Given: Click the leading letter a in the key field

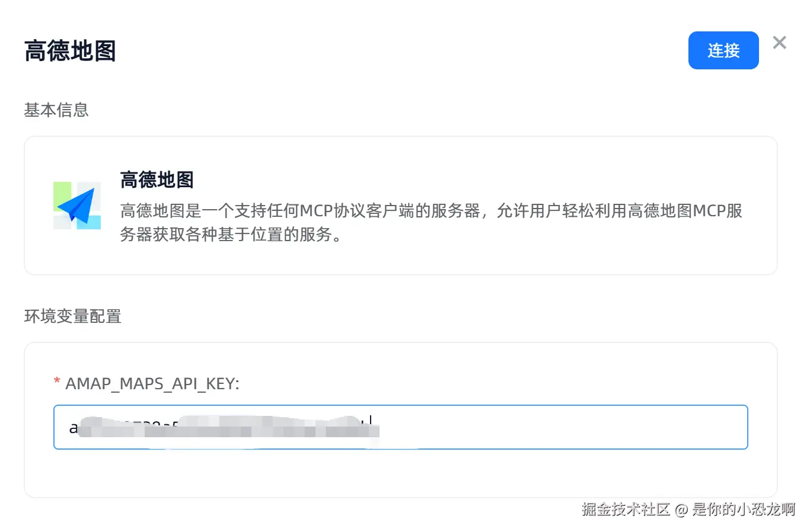Looking at the screenshot, I should tap(74, 428).
